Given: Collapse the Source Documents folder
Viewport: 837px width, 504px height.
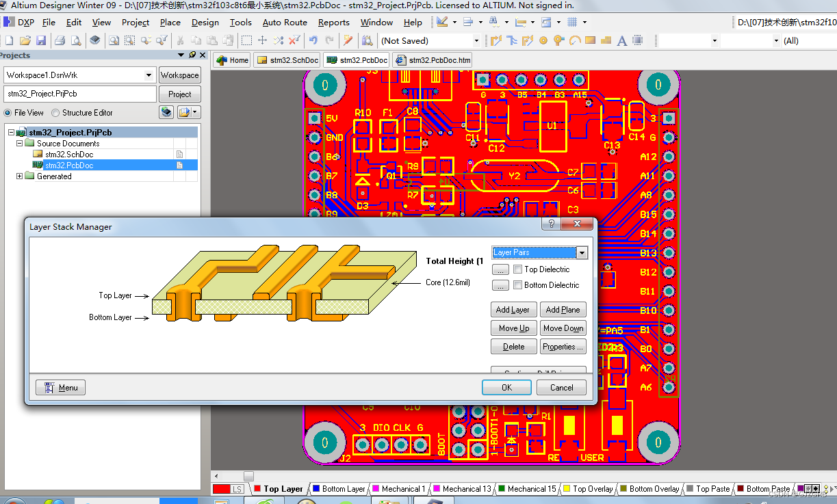Looking at the screenshot, I should click(x=20, y=144).
